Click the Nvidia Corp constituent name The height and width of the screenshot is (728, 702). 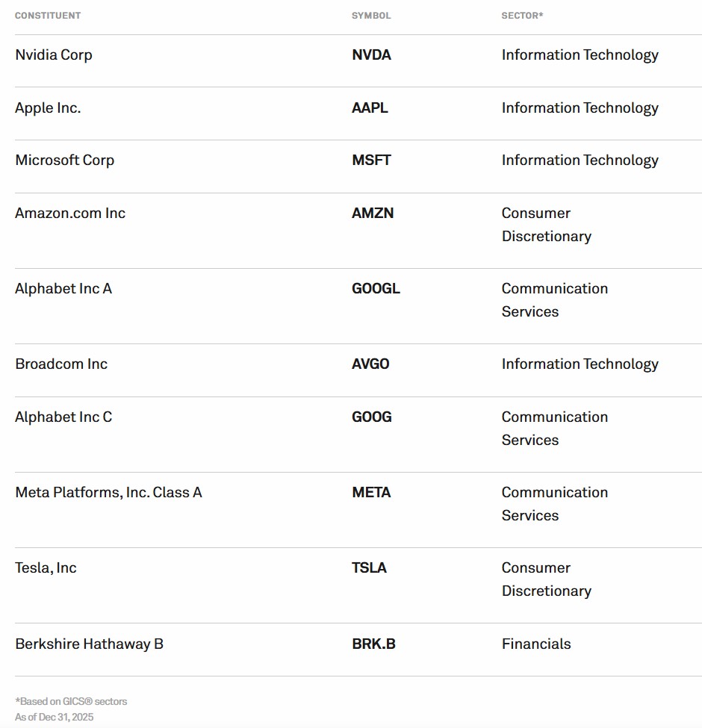pyautogui.click(x=54, y=55)
